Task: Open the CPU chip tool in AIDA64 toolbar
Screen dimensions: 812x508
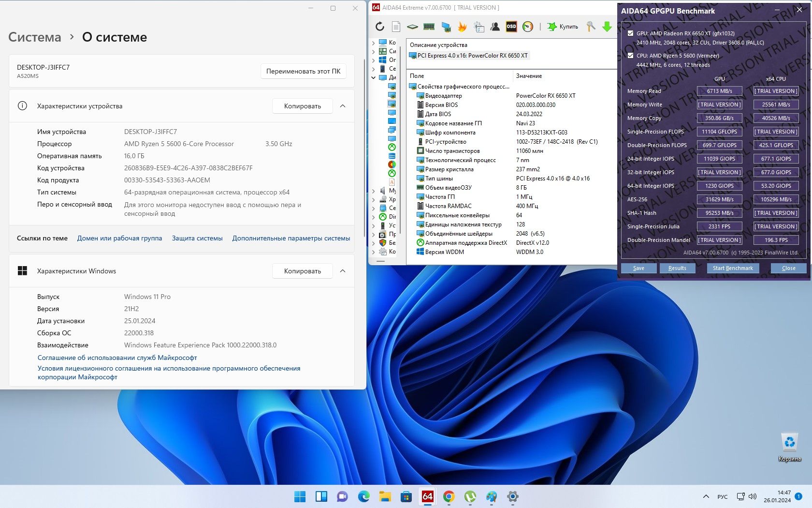Action: (412, 27)
